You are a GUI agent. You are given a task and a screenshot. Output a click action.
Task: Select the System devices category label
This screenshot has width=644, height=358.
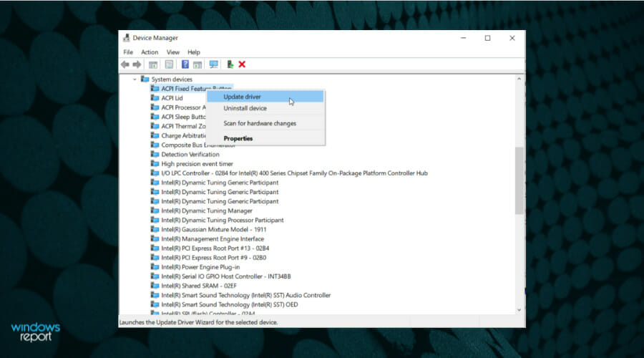point(172,79)
